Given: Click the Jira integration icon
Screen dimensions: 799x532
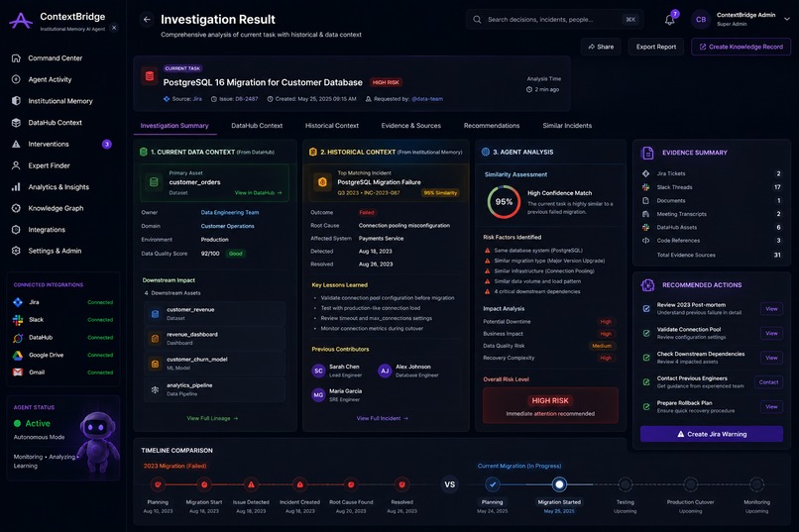Looking at the screenshot, I should (x=18, y=302).
